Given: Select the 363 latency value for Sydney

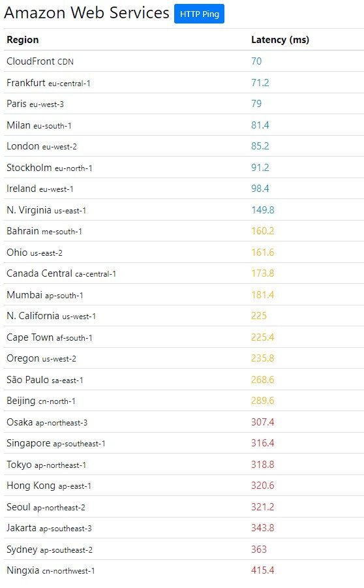Looking at the screenshot, I should coord(259,549).
